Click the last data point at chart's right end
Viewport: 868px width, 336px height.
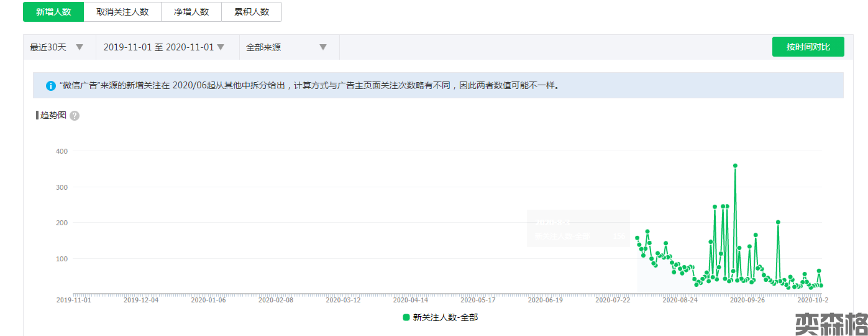(x=821, y=286)
